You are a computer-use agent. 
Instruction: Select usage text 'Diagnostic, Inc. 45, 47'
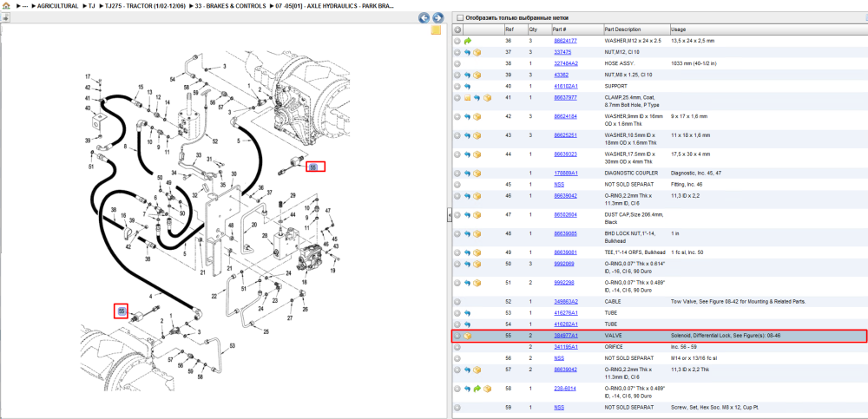[x=696, y=173]
